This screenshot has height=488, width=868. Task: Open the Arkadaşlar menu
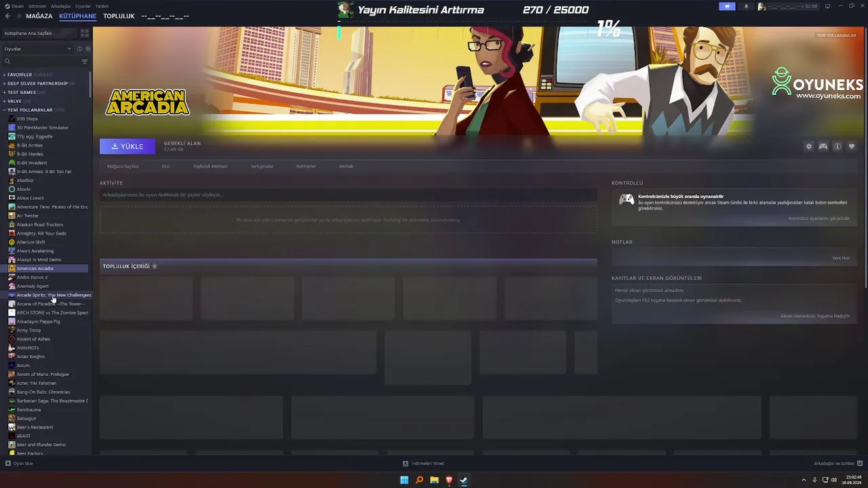61,6
